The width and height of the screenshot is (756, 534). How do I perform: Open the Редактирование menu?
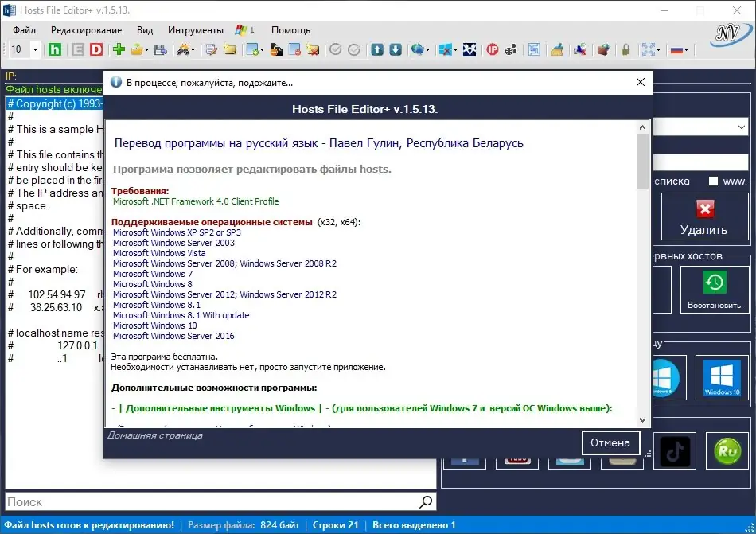click(x=86, y=30)
